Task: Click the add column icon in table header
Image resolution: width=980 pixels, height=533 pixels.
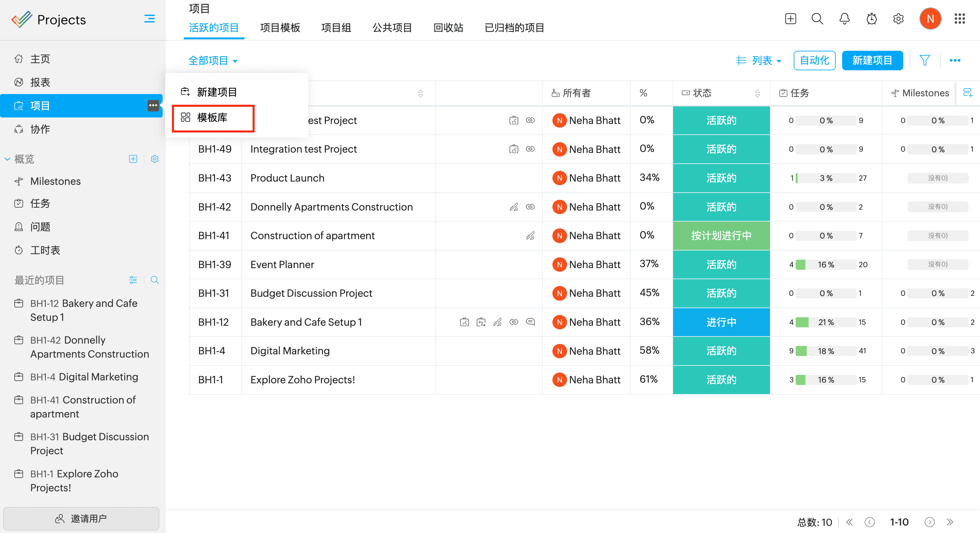Action: 967,92
